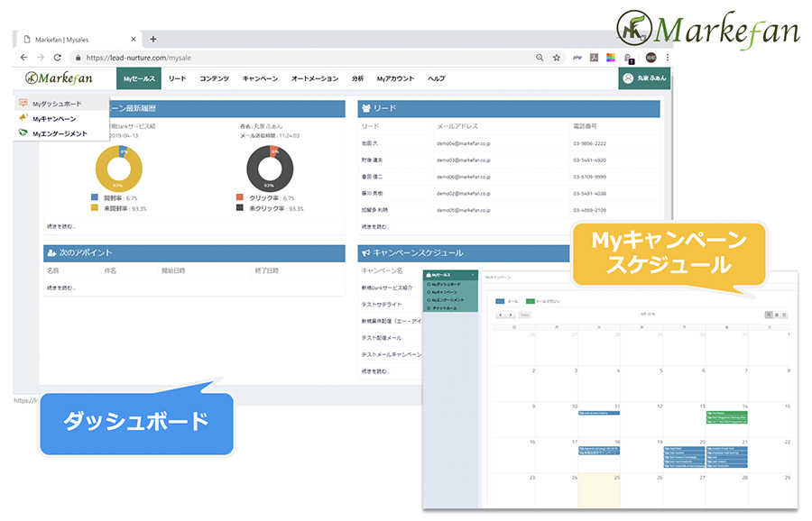Click 続きを読む under キャンペーンスケジュール list
Image resolution: width=812 pixels, height=521 pixels.
[376, 371]
